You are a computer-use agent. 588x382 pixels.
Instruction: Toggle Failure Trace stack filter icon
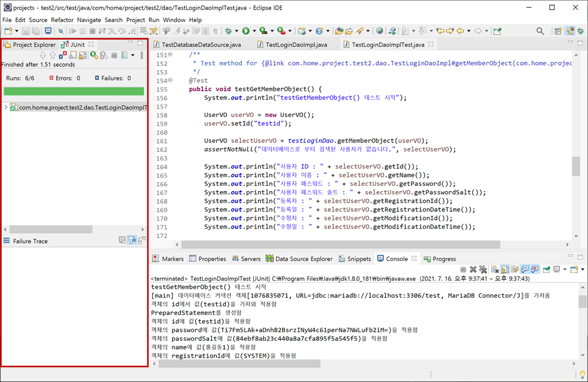[x=132, y=240]
